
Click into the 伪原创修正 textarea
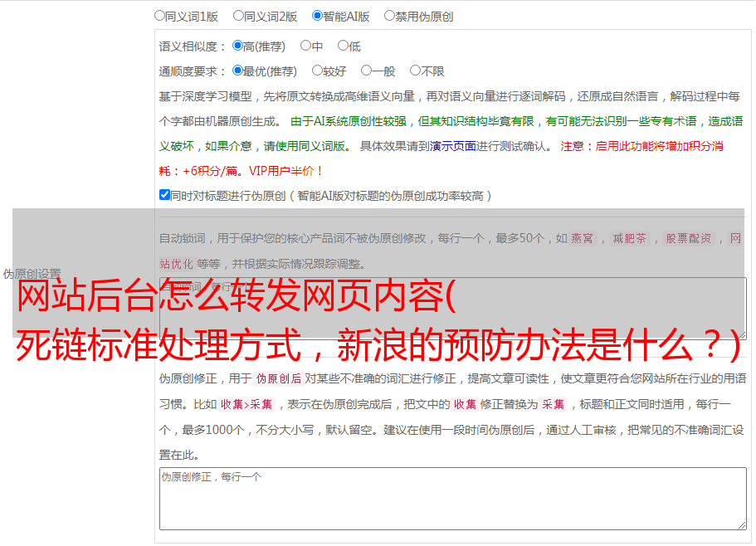coord(453,499)
